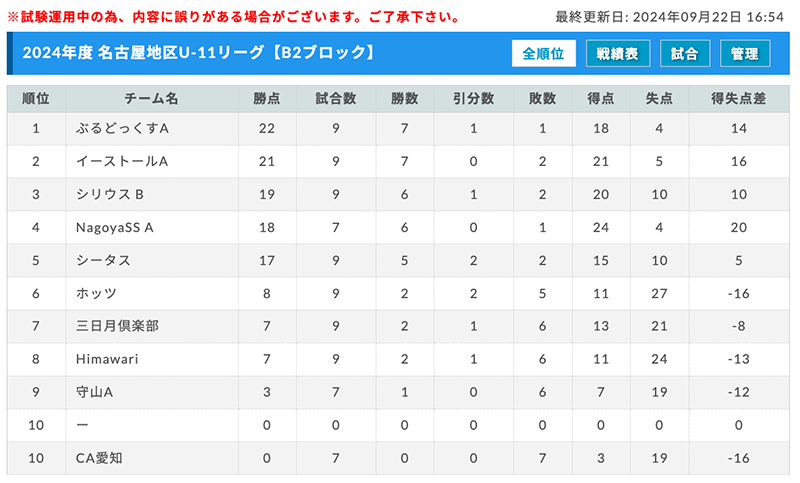Select the Himawari team name
The height and width of the screenshot is (483, 800).
point(107,359)
